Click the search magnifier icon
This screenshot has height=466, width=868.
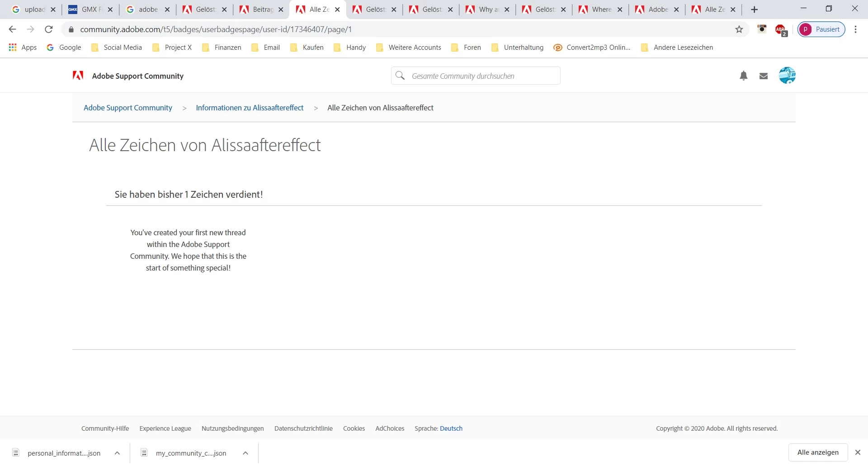400,76
